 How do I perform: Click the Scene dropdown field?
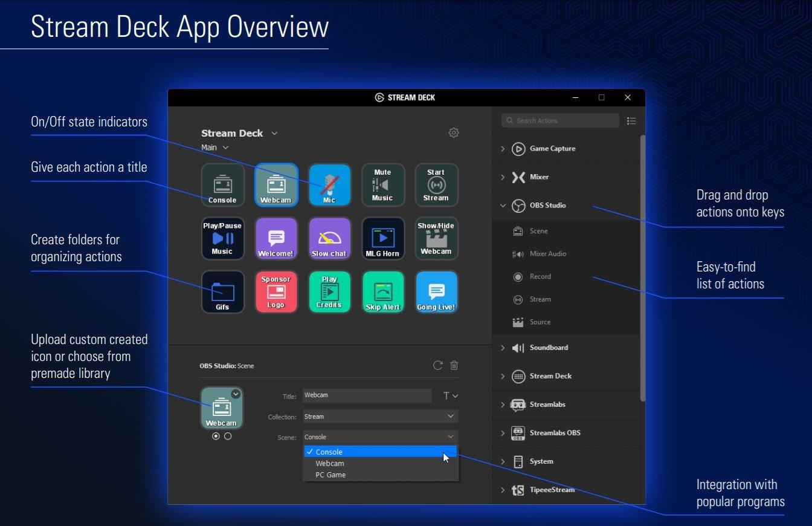point(380,437)
